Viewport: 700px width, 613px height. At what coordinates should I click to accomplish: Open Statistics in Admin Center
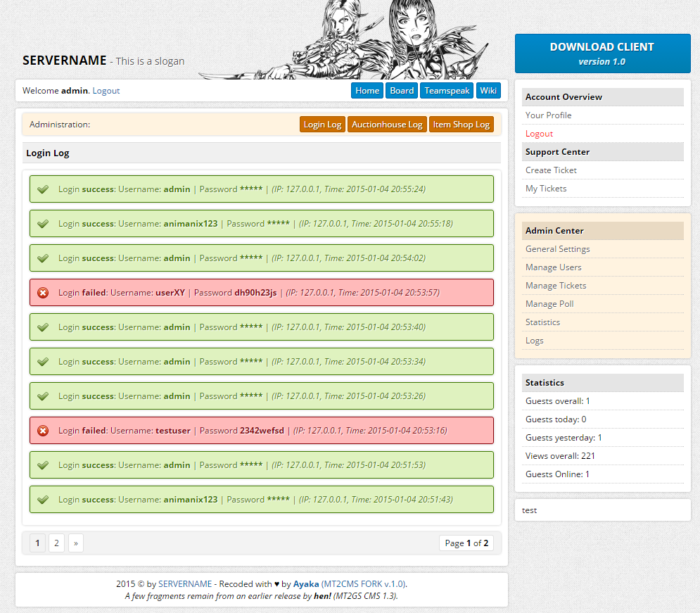pyautogui.click(x=542, y=322)
